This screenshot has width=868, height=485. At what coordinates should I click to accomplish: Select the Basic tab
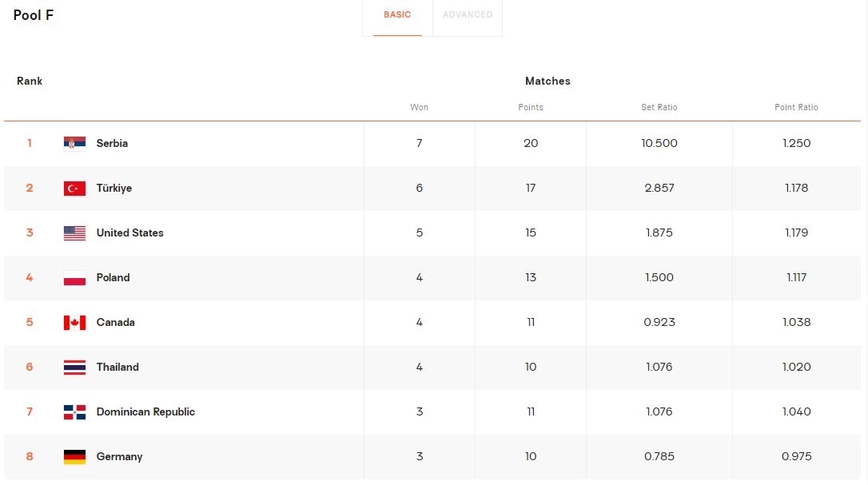[x=397, y=15]
